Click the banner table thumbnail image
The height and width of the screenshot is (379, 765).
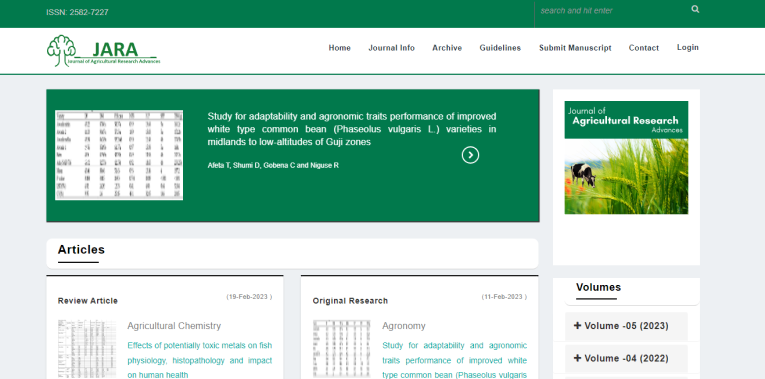click(119, 155)
